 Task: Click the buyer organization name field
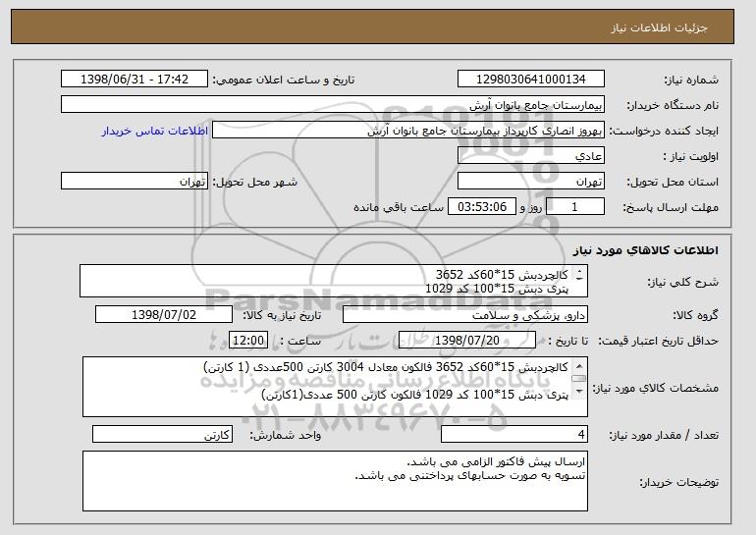333,105
